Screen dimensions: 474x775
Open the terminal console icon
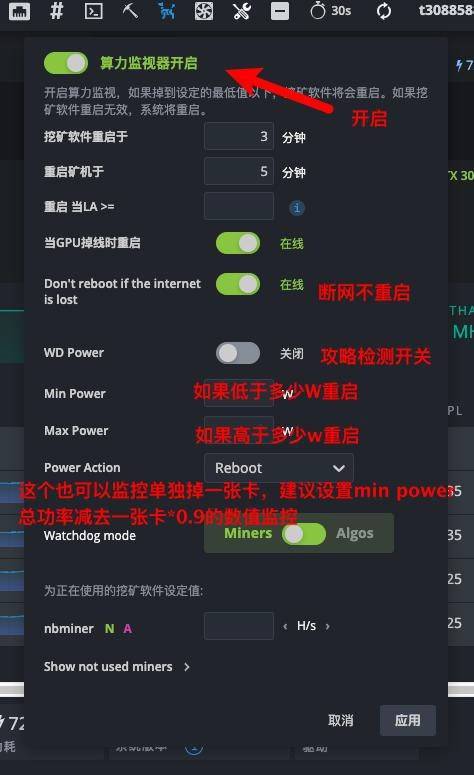coord(93,10)
